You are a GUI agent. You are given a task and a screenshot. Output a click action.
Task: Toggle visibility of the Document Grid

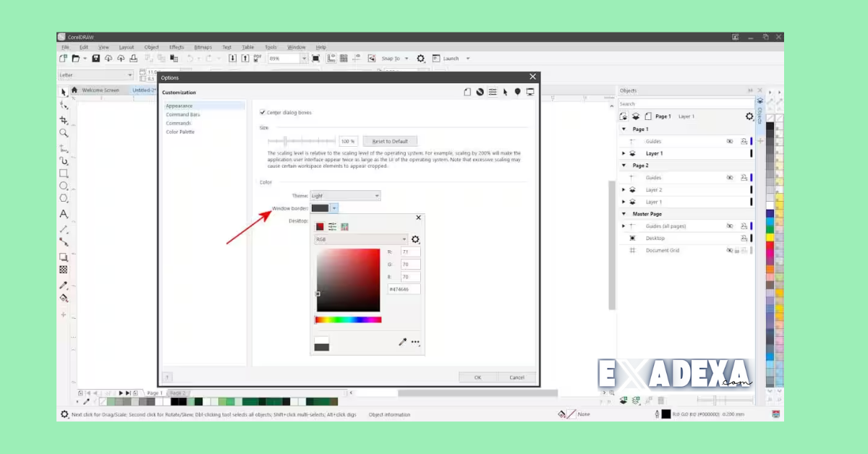pyautogui.click(x=731, y=251)
